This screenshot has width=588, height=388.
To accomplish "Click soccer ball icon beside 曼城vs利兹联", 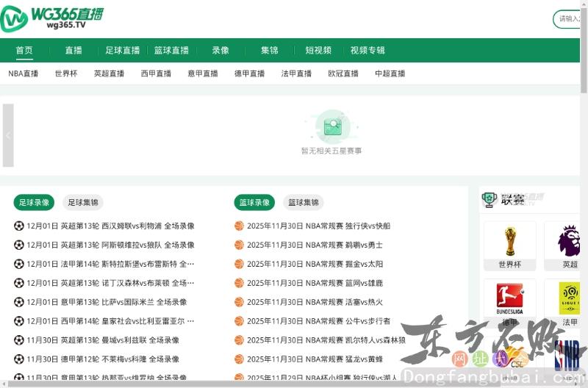I will click(x=19, y=340).
